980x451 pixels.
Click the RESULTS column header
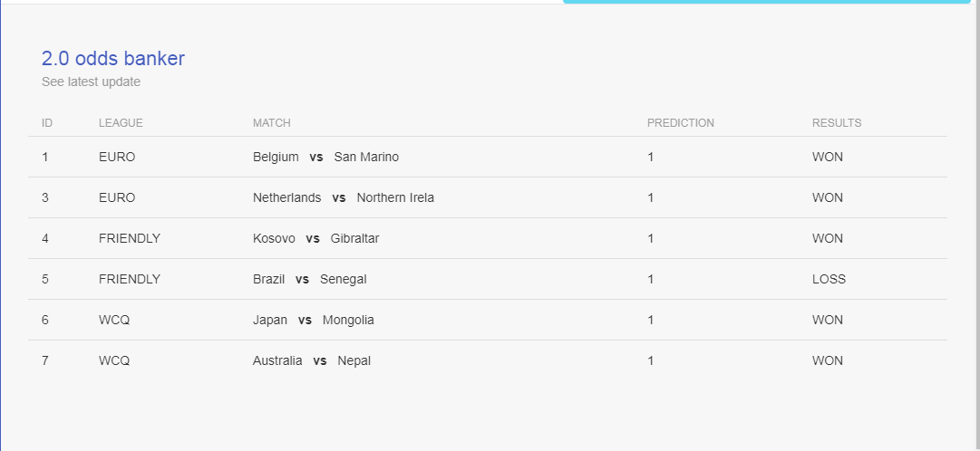pyautogui.click(x=837, y=123)
